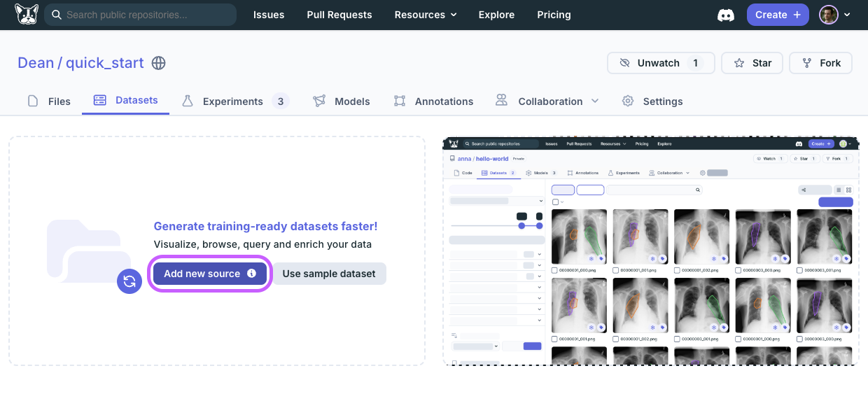Expand the Resources dropdown menu
Screen dimensions: 868x408
[425, 15]
